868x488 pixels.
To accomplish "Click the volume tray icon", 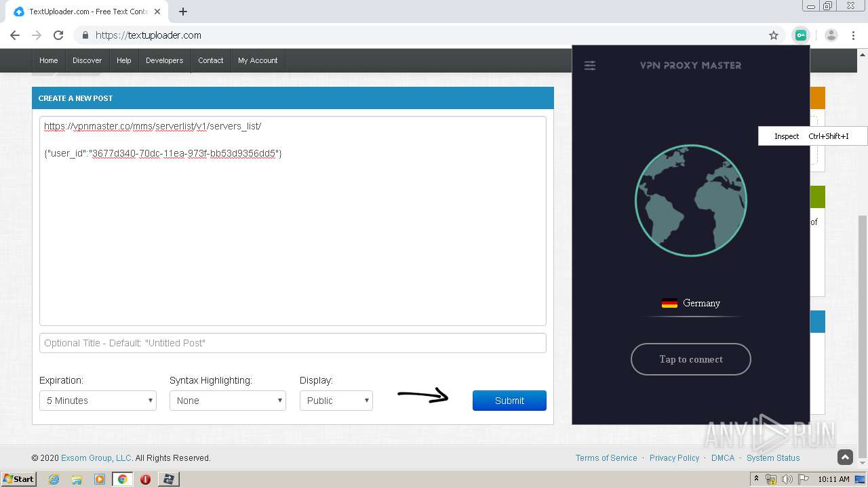I will [x=787, y=479].
